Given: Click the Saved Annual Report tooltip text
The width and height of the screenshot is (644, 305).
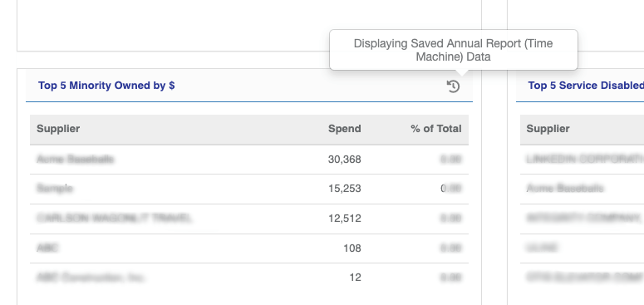Looking at the screenshot, I should [454, 50].
